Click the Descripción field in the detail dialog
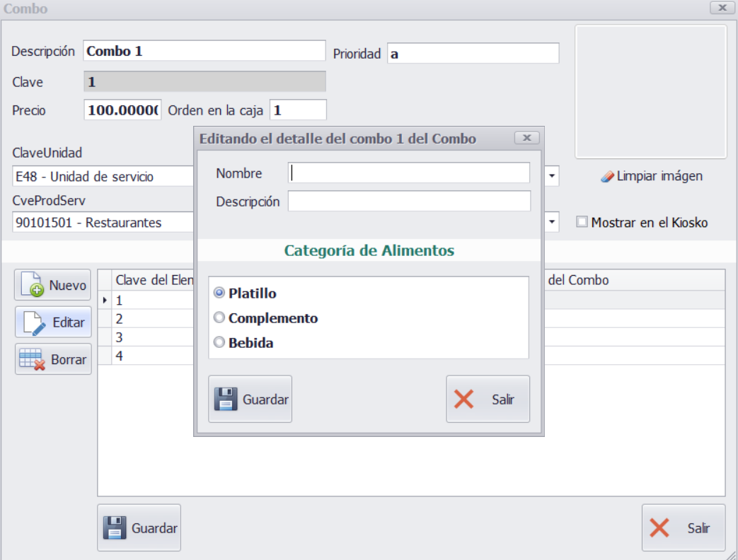This screenshot has width=738, height=560. click(409, 202)
